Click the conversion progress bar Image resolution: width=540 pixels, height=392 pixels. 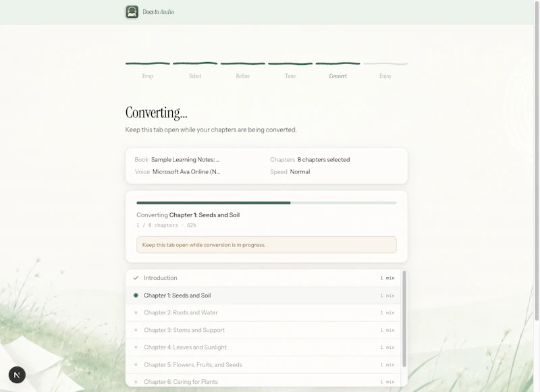[267, 202]
